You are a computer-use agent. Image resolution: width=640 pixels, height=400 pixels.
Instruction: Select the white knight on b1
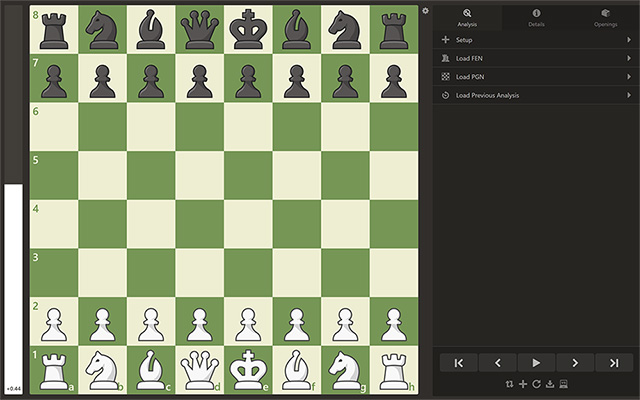[x=102, y=370]
